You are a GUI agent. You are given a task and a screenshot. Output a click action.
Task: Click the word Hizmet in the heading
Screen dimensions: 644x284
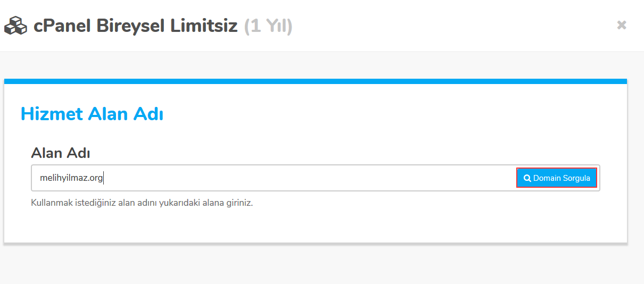pos(52,114)
